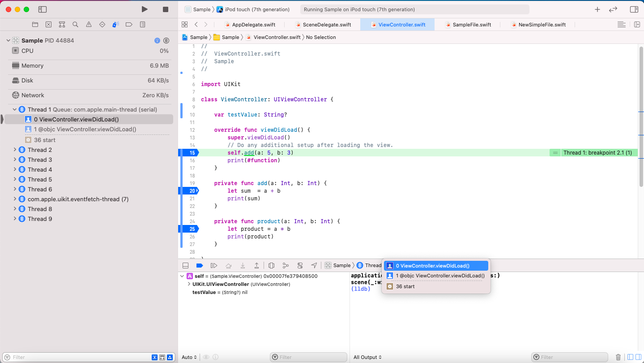Screen dimensions: 644x363
Task: Toggle the breakpoint on line 25
Action: pos(189,229)
